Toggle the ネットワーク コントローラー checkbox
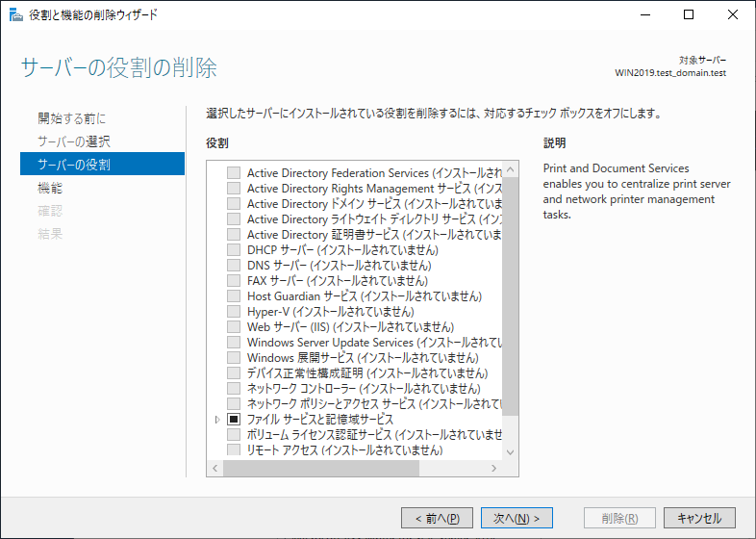 tap(234, 389)
